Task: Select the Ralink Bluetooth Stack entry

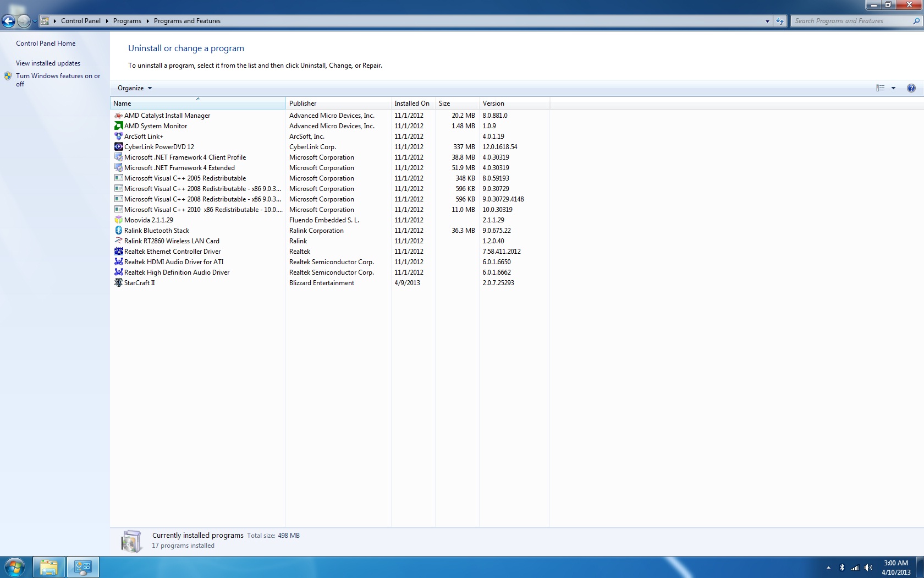Action: point(330,231)
